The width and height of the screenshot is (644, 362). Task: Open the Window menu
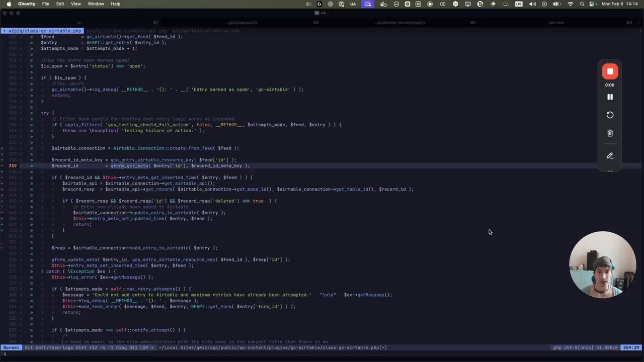pos(96,4)
